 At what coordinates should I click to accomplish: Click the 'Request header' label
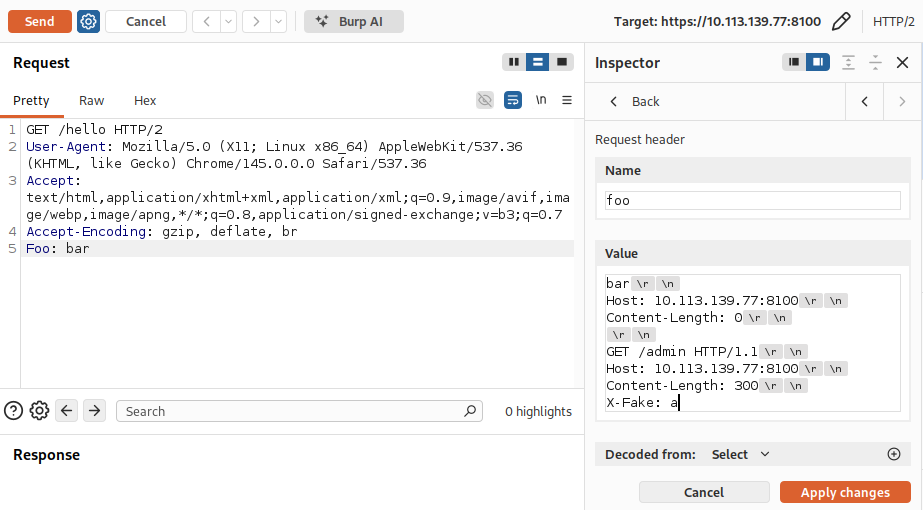coord(640,140)
